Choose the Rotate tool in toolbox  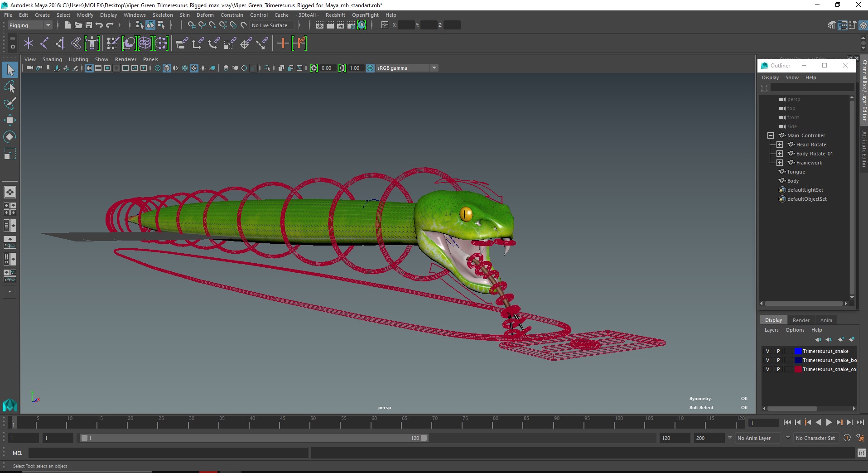click(10, 137)
